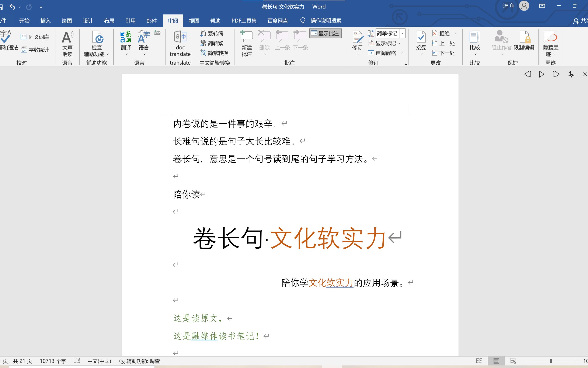Switch to the Home (开始) tab
Screen dimensions: 588x368
(x=24, y=21)
